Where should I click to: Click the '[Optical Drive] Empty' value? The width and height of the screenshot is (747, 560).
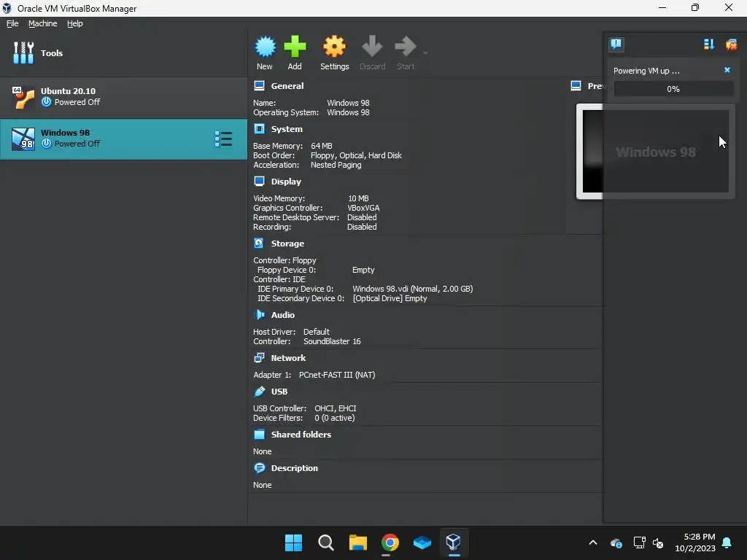point(390,298)
